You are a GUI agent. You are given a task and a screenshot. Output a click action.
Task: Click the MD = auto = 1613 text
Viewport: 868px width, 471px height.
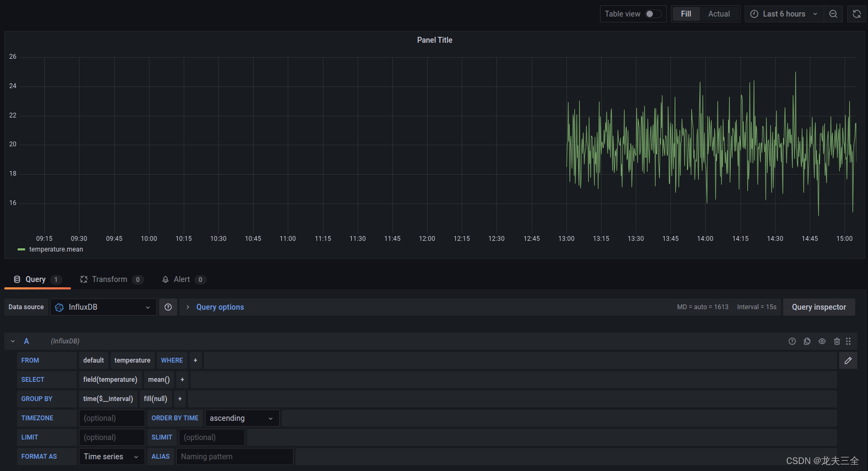(703, 307)
